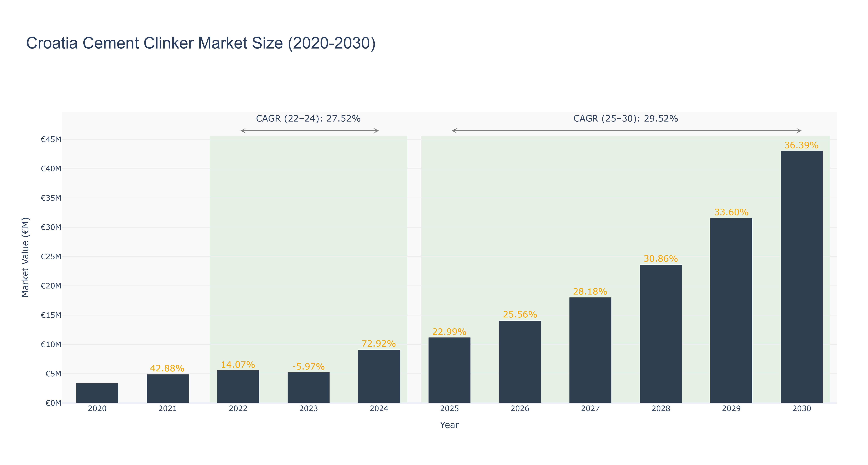Click the -5.97% growth label

pyautogui.click(x=308, y=367)
